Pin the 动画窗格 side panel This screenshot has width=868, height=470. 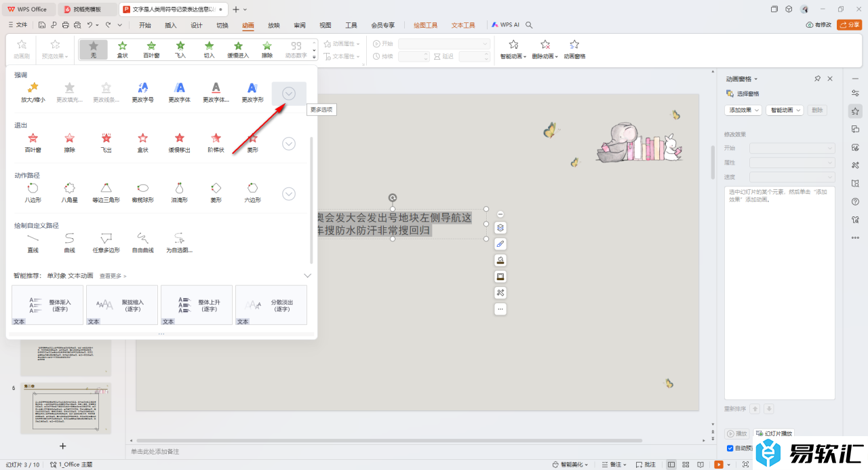point(818,79)
